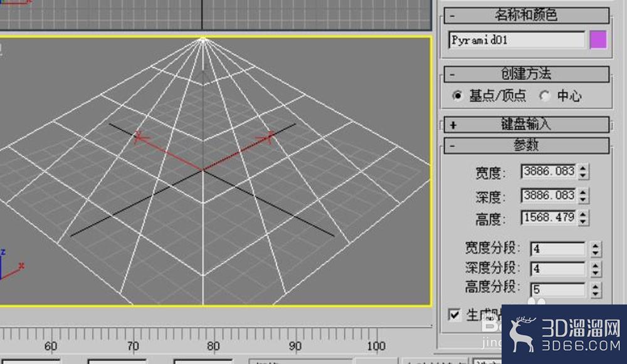Decrease 高度 with spinner down arrow
Image resolution: width=627 pixels, height=364 pixels.
pyautogui.click(x=583, y=221)
